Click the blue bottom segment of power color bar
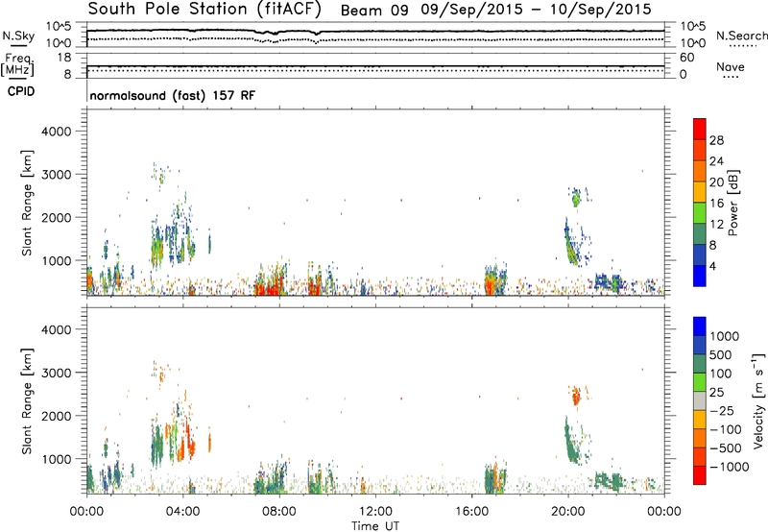The image size is (768, 532). coord(700,276)
